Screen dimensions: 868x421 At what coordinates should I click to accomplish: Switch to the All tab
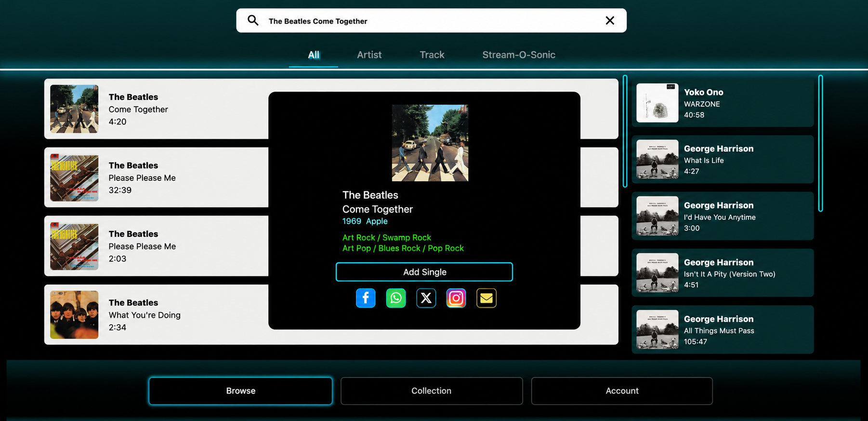314,55
